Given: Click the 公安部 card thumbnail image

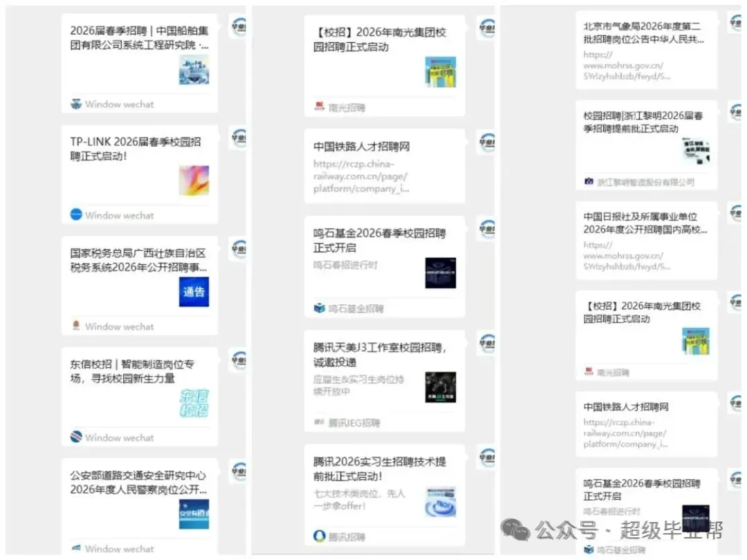Looking at the screenshot, I should (194, 514).
